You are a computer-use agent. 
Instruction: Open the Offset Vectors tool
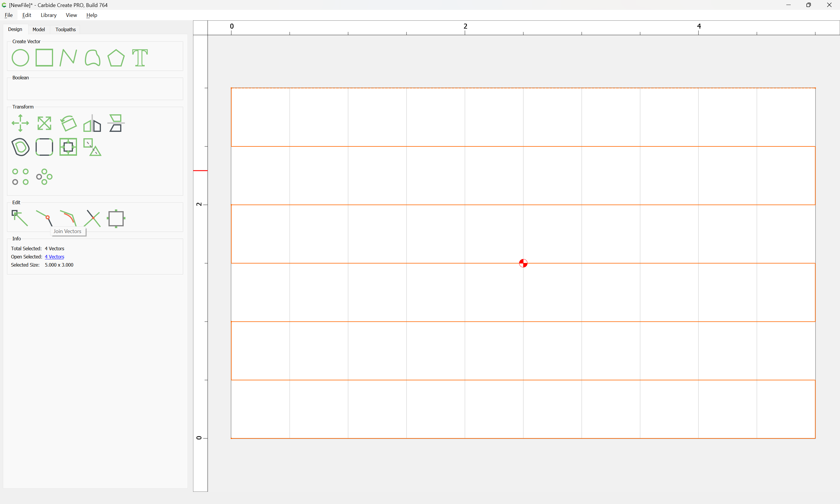coord(20,147)
